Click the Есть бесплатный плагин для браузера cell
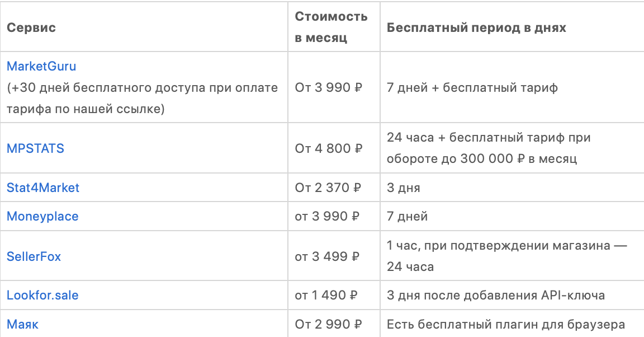 (x=505, y=324)
